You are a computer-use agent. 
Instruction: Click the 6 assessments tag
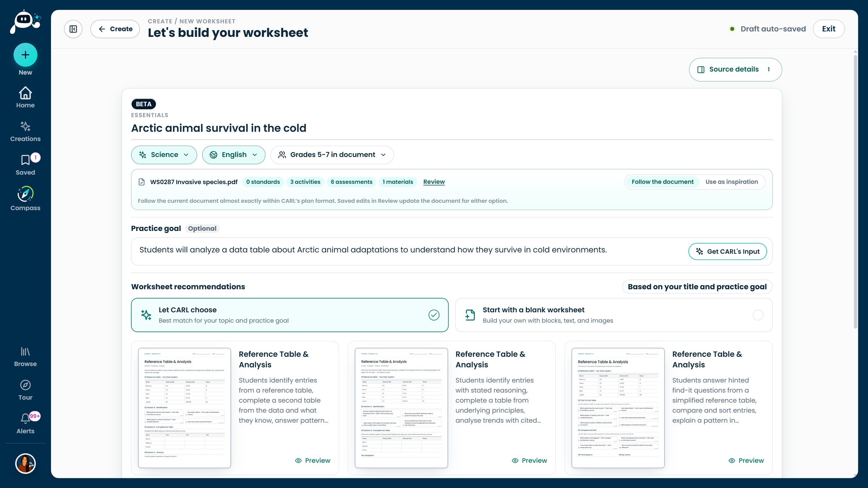(352, 182)
